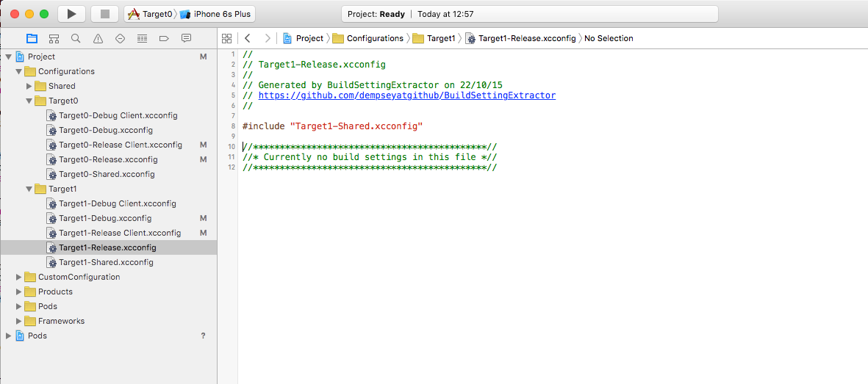Screen dimensions: 868x384
Task: Open the Symbol navigator
Action: pyautogui.click(x=54, y=38)
